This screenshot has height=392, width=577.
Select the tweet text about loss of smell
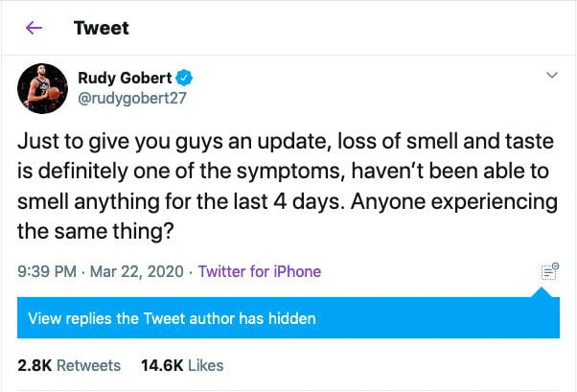[x=288, y=186]
